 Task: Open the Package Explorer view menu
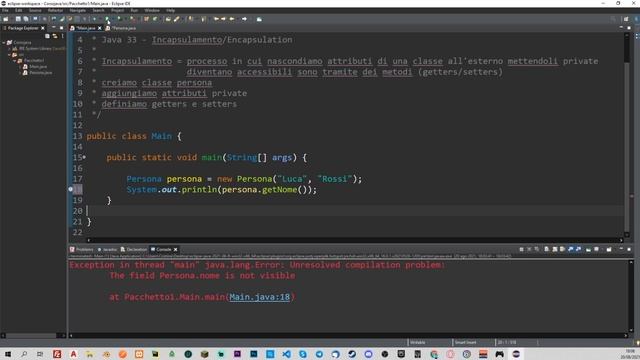[x=62, y=36]
